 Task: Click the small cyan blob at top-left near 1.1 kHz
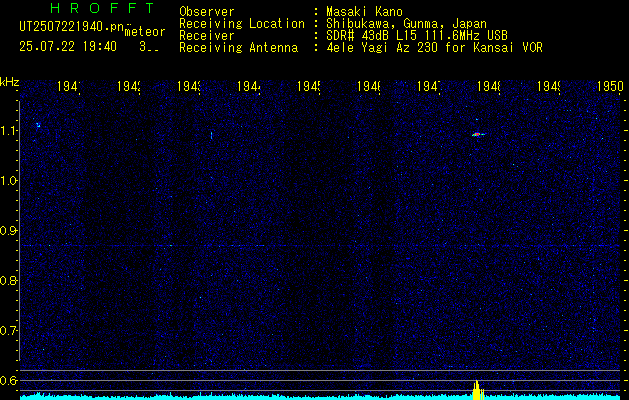click(39, 125)
